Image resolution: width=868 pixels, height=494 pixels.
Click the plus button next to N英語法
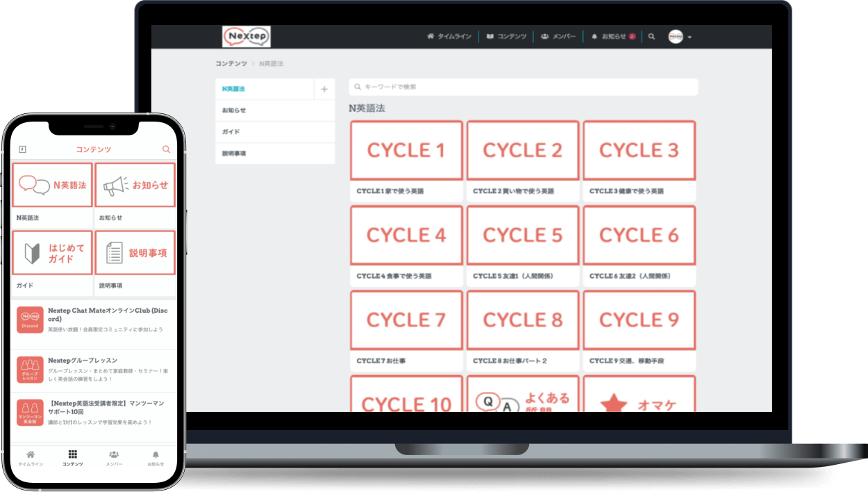[x=324, y=89]
